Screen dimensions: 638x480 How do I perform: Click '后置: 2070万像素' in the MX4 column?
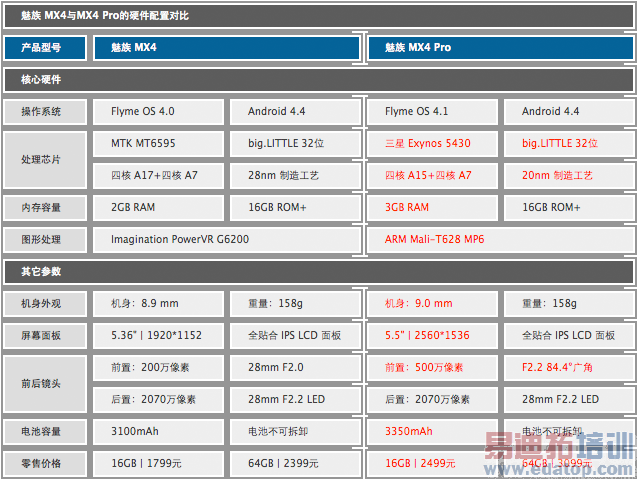coord(158,399)
